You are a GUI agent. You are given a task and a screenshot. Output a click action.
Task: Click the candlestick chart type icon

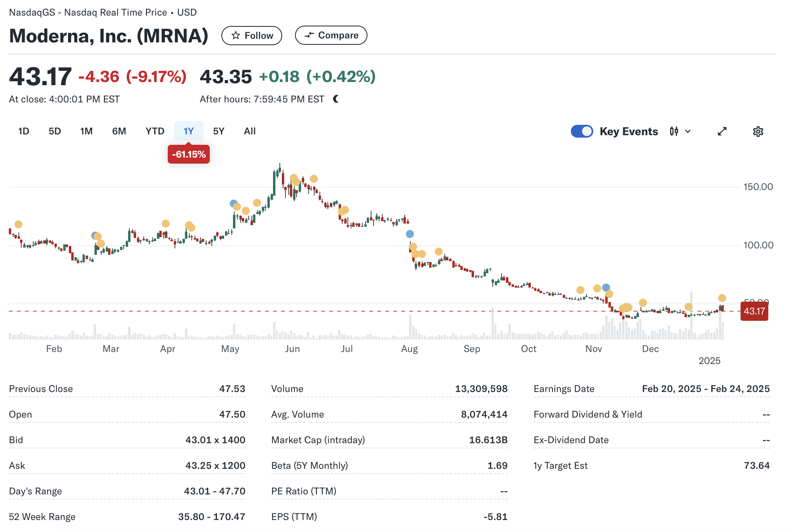click(674, 131)
